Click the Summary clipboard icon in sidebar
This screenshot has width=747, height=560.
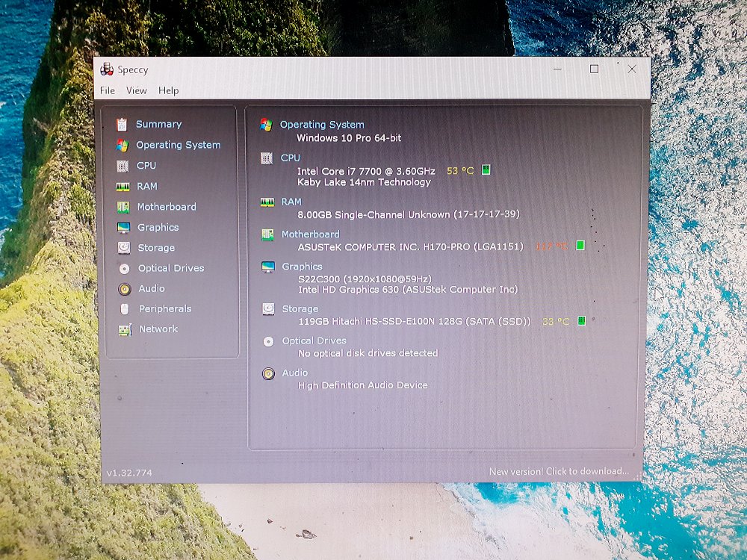point(122,124)
